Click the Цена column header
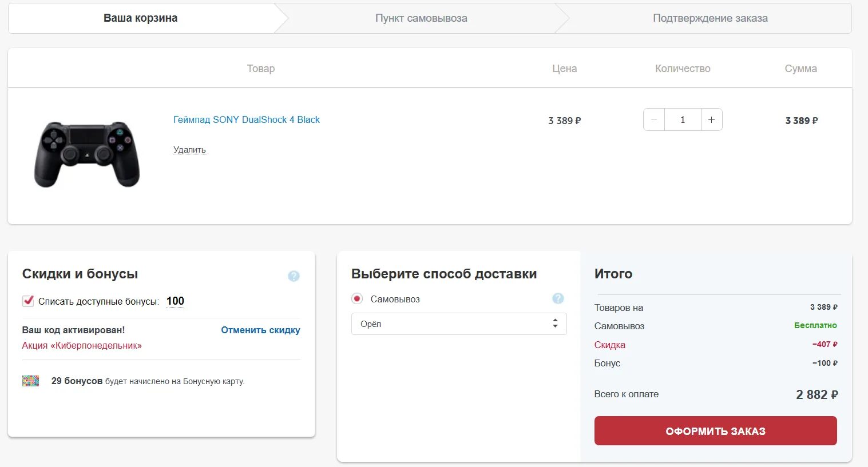The height and width of the screenshot is (467, 868). pyautogui.click(x=564, y=69)
